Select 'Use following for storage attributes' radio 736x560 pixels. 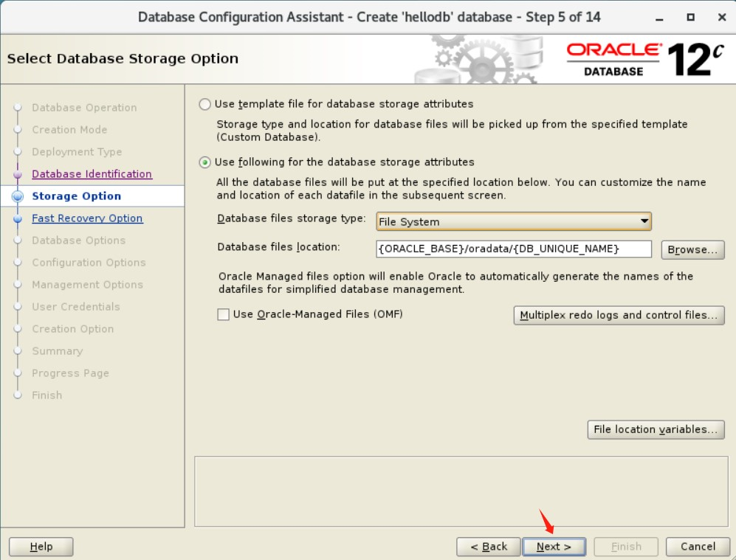[204, 162]
